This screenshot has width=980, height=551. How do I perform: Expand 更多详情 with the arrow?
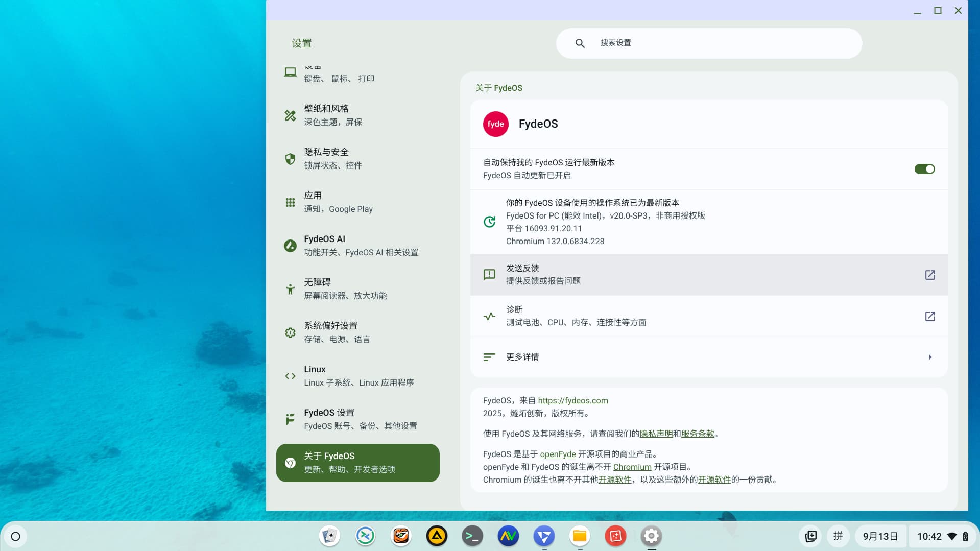[930, 357]
